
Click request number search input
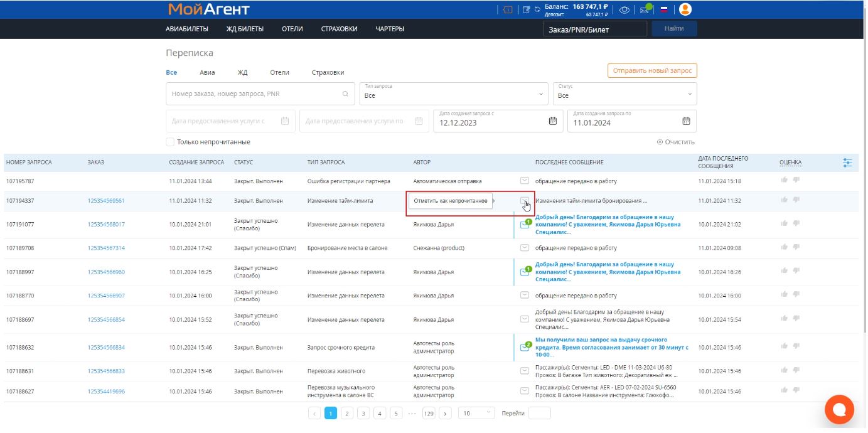click(x=259, y=94)
